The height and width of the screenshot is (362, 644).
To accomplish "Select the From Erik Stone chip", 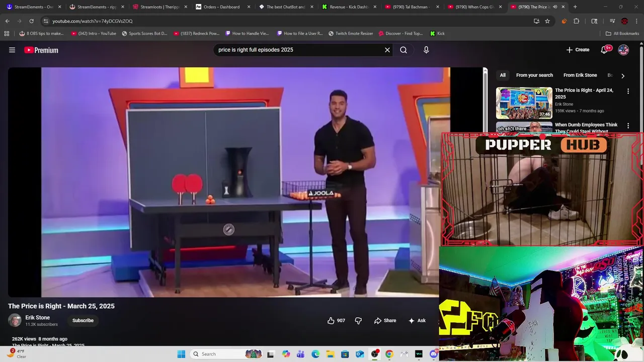I will coord(580,75).
